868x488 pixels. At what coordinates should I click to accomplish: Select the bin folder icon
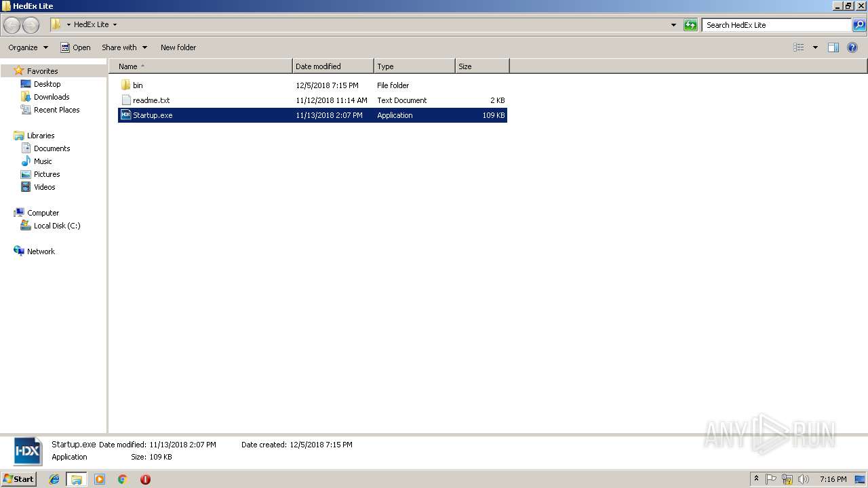coord(125,85)
